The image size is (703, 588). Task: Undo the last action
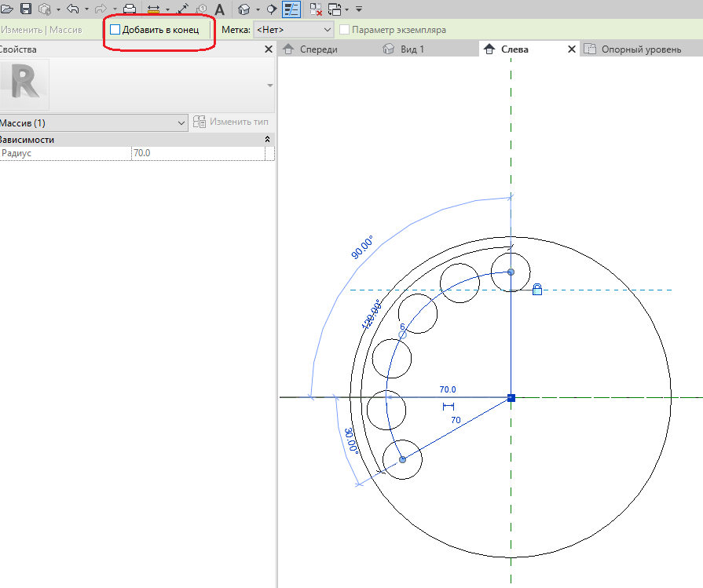click(x=73, y=9)
